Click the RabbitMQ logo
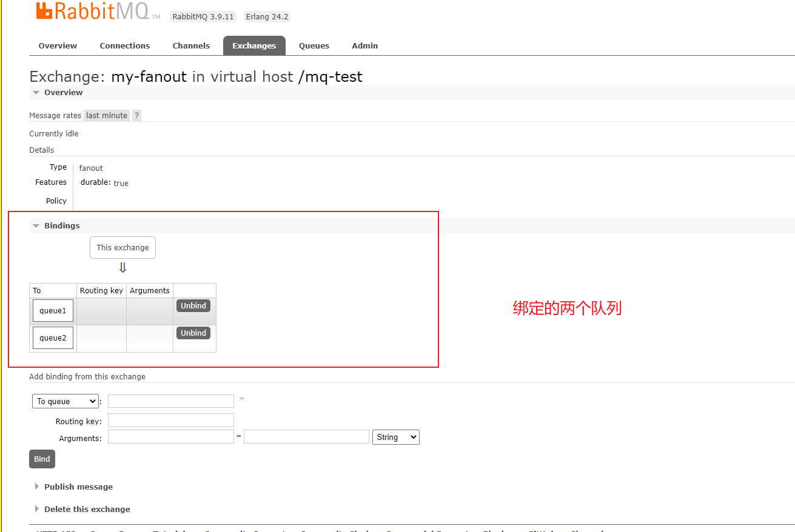795x532 pixels. click(92, 12)
